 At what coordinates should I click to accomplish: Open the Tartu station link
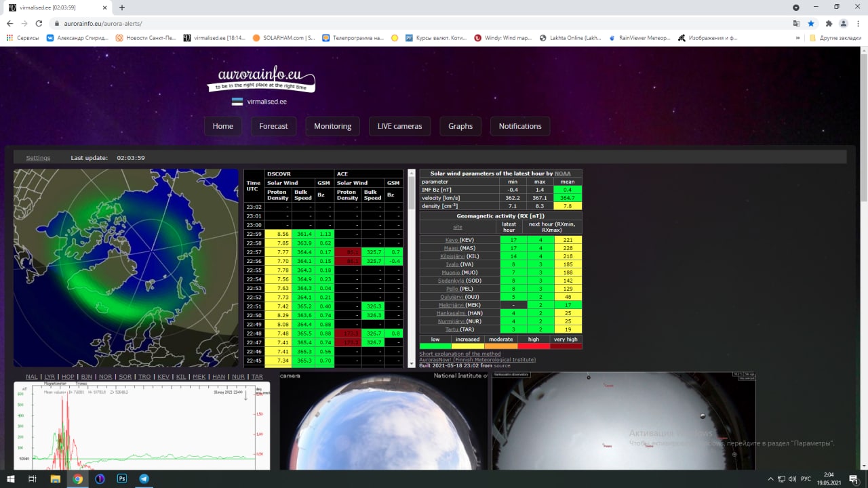[451, 329]
